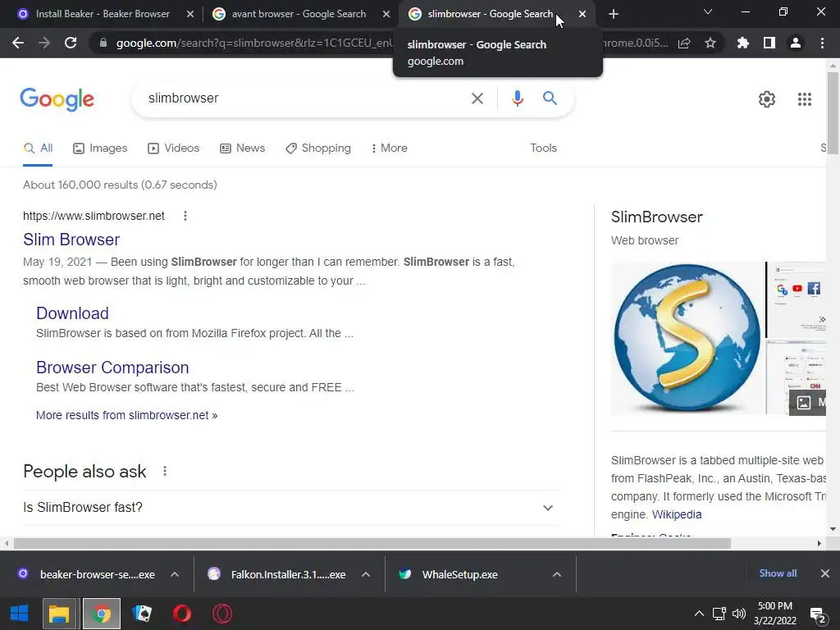
Task: Click More results from slimbrowser.net
Action: pos(127,415)
